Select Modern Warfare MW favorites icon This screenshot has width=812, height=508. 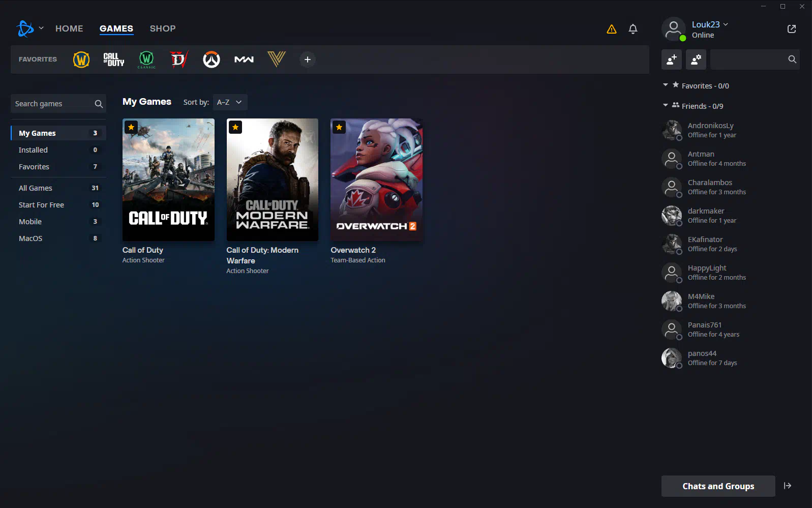point(244,59)
